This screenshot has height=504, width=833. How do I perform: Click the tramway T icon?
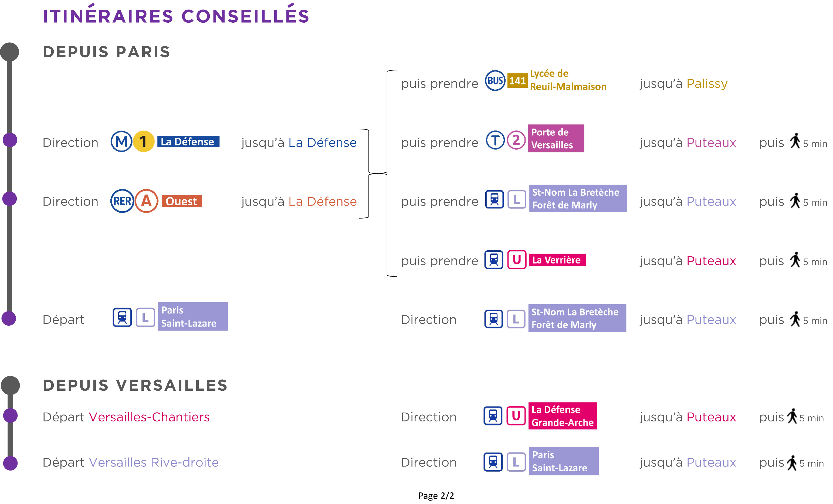pos(495,140)
